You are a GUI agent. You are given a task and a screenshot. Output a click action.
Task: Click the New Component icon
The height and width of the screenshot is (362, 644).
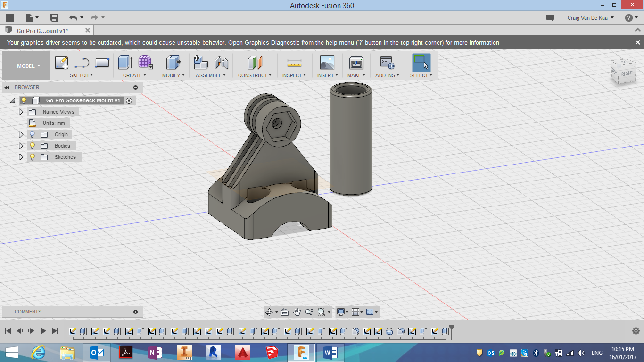(201, 62)
